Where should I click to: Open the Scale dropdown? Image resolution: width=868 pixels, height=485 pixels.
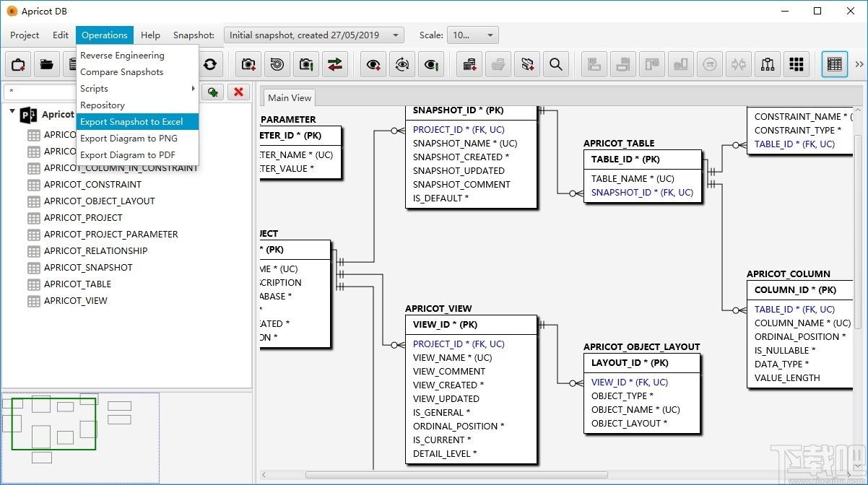tap(474, 35)
